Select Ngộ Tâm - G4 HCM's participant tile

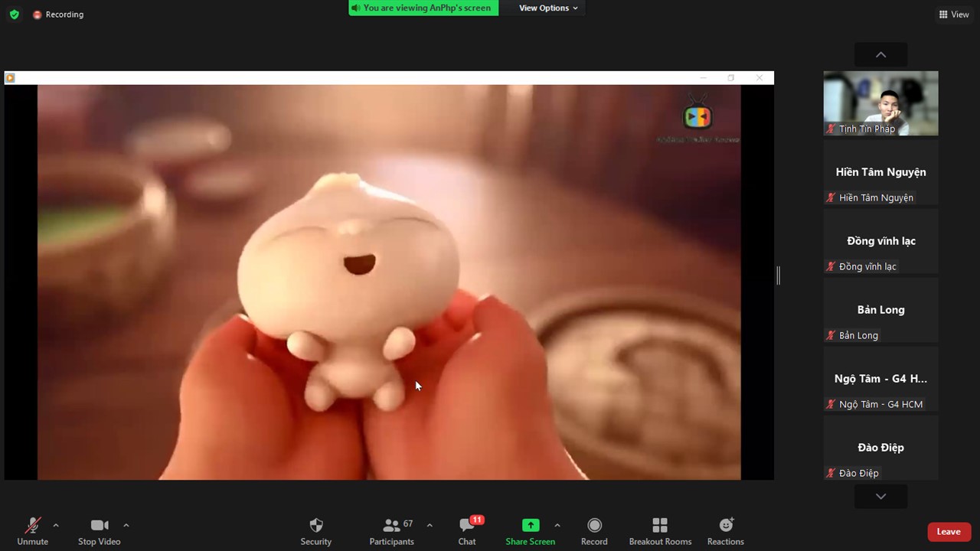pos(880,379)
